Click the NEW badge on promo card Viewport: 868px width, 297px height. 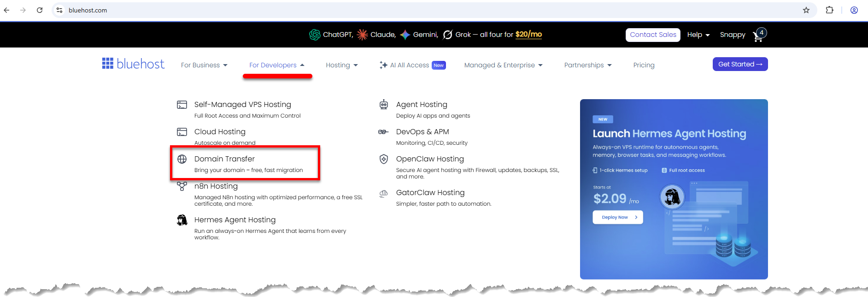(x=603, y=119)
